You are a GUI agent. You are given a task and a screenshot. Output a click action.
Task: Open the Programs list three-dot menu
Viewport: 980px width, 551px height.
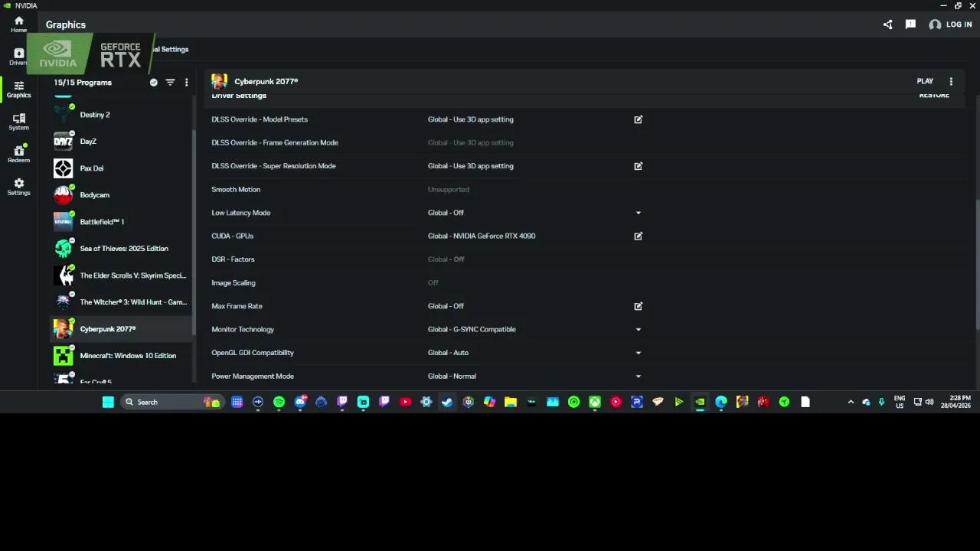(186, 82)
